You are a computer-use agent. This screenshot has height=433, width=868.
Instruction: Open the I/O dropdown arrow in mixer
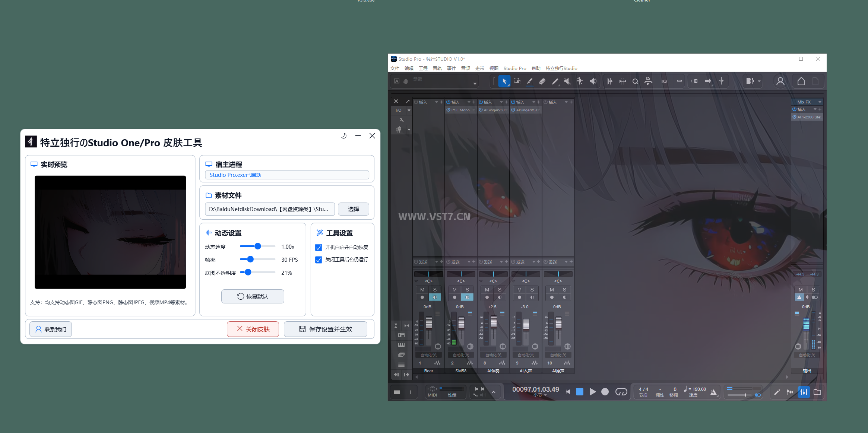409,110
